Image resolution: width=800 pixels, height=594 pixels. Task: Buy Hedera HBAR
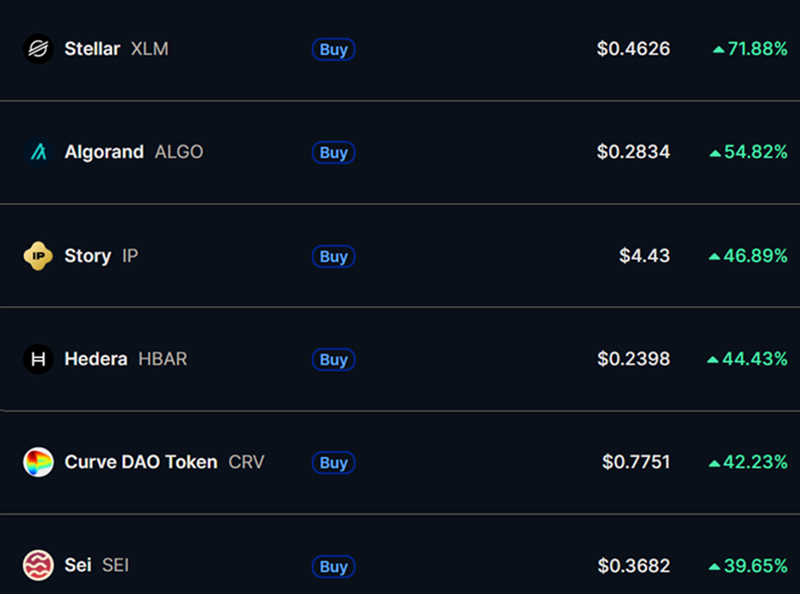click(334, 359)
